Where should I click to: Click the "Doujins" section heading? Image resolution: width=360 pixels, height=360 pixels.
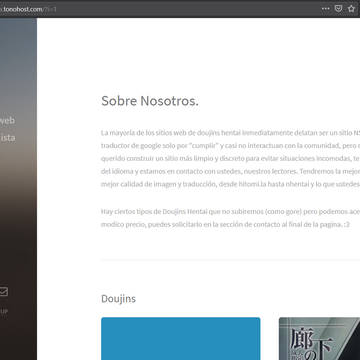pyautogui.click(x=118, y=299)
